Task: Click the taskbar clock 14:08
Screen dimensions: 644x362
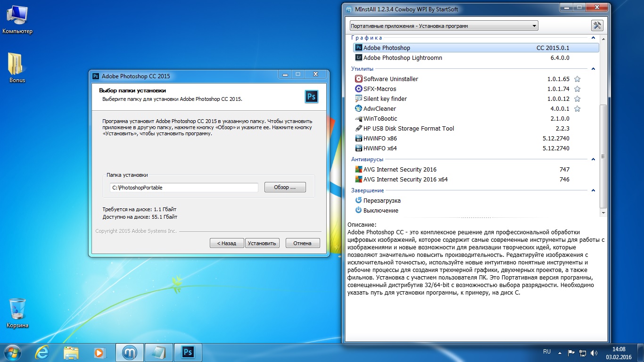Action: coord(619,349)
